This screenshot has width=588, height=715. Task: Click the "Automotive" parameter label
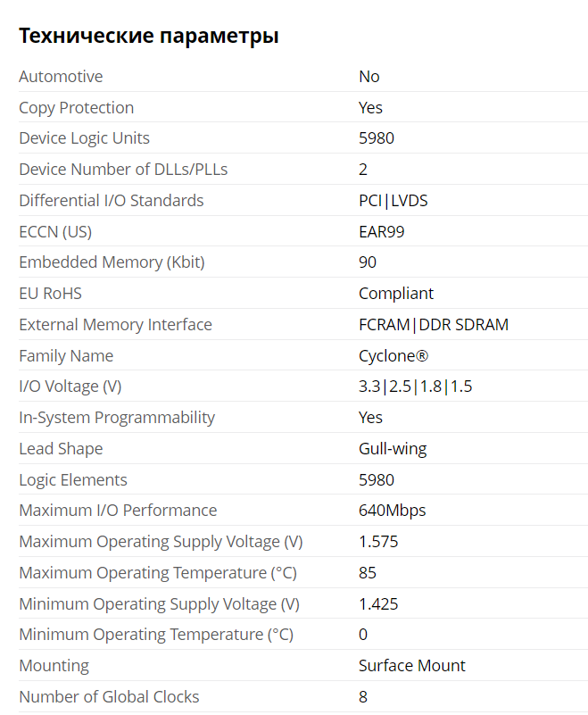(x=61, y=77)
